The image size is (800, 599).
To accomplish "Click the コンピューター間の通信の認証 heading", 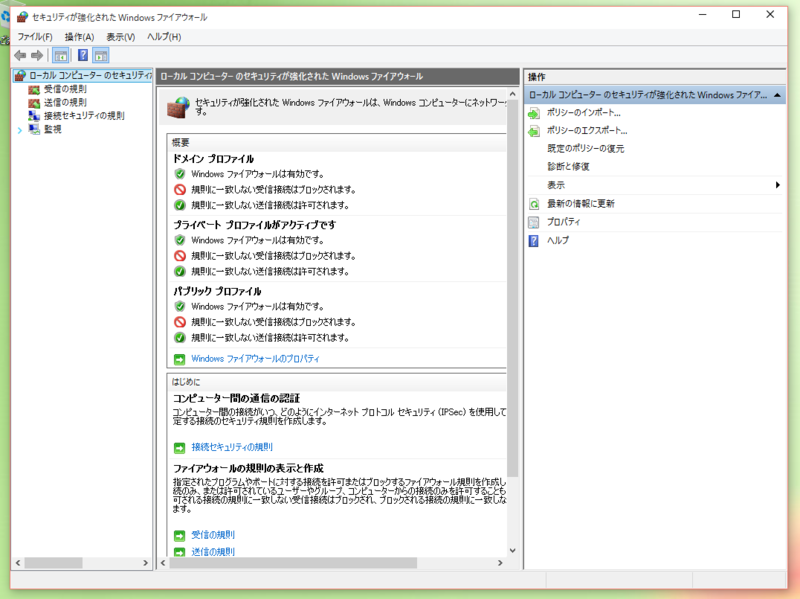I will (236, 398).
